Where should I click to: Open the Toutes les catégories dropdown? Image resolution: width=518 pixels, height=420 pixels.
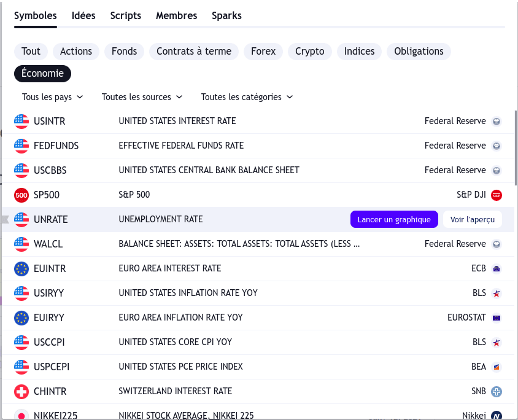247,96
